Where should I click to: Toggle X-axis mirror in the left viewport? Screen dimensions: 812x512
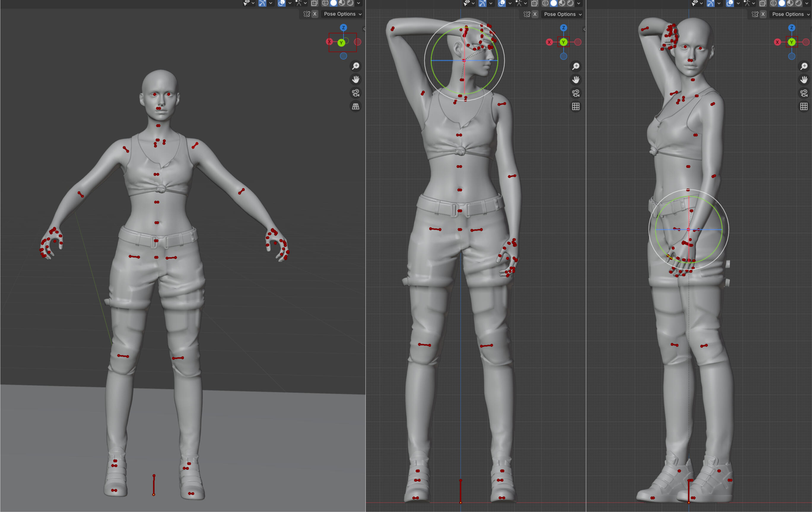coord(314,14)
